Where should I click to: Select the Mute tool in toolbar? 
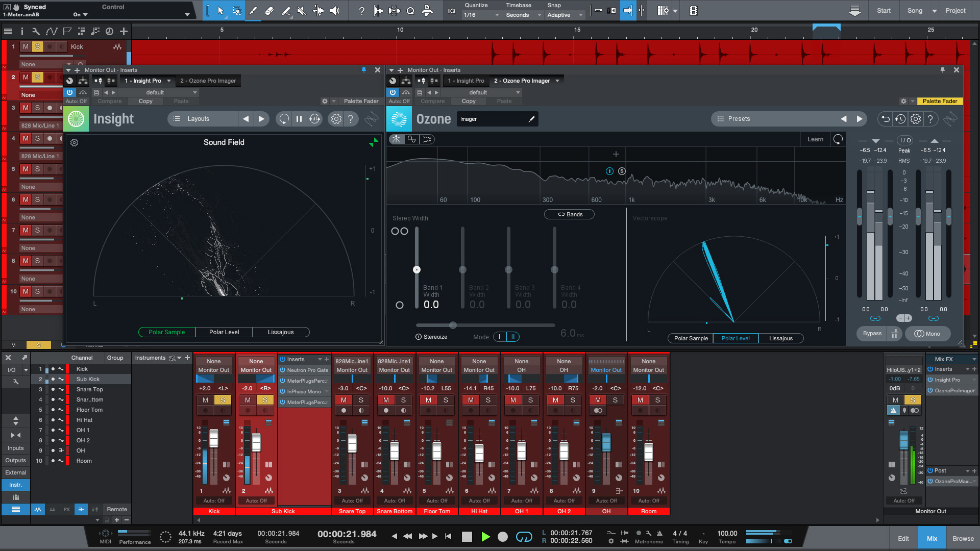coord(302,10)
